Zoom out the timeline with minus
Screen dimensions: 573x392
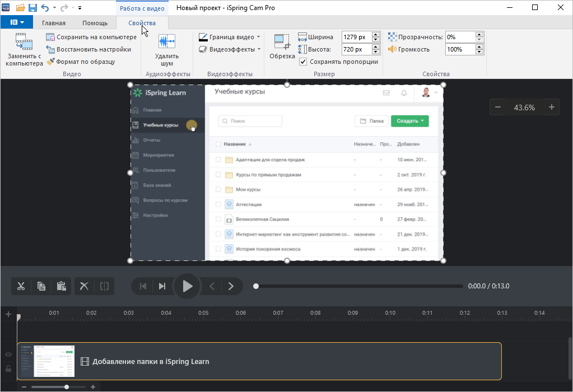(24, 387)
